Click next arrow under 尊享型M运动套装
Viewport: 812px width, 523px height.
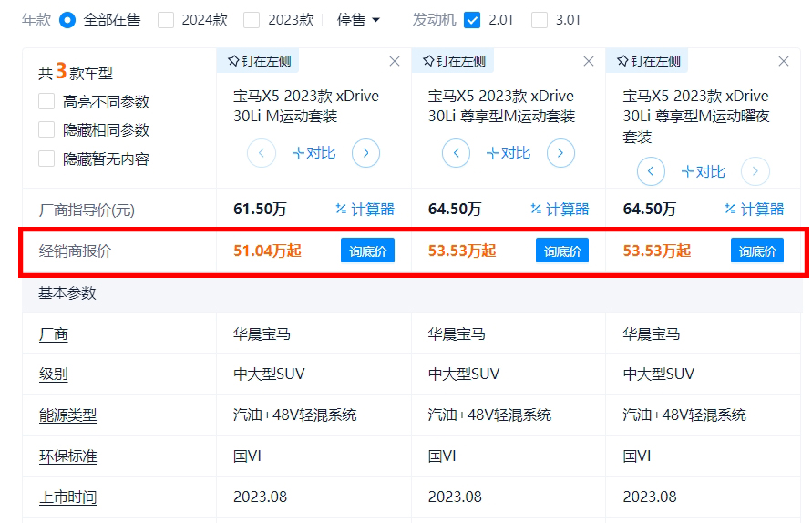[x=560, y=153]
